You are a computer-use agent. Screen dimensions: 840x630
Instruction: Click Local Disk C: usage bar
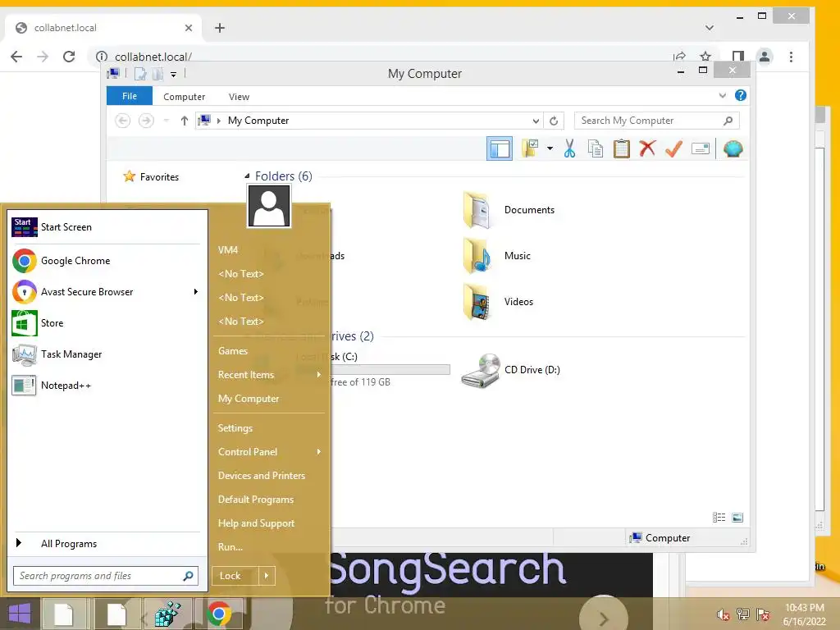coord(390,370)
